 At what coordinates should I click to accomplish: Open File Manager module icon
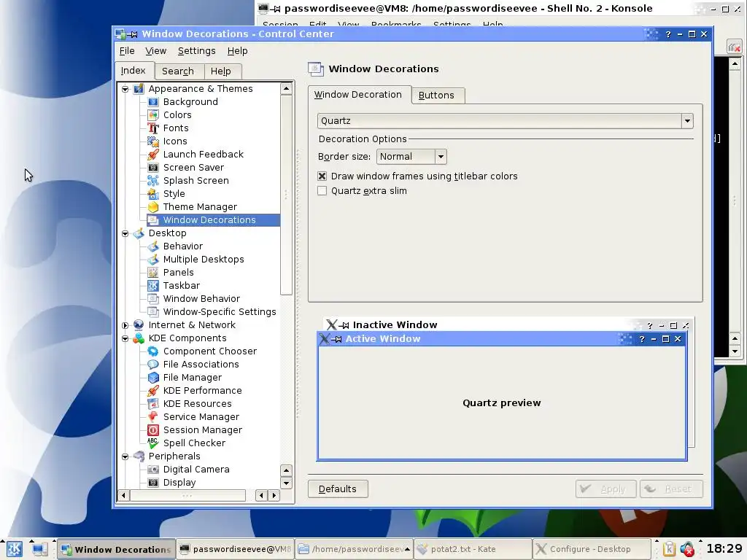tap(153, 378)
